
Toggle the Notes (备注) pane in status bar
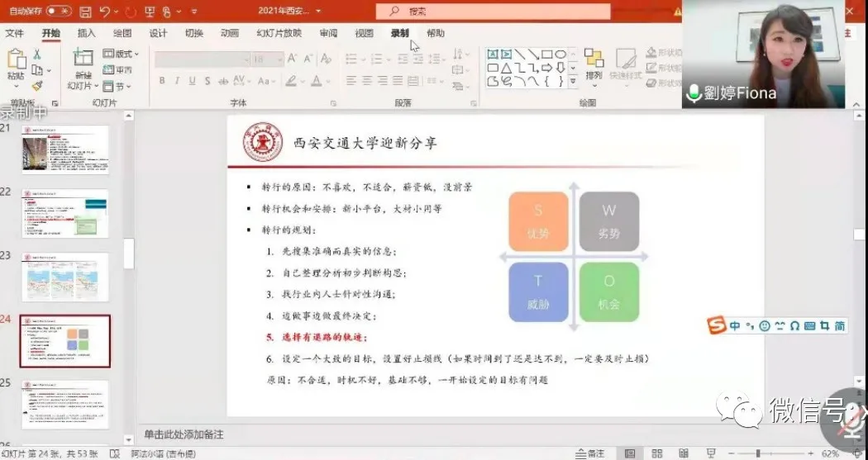[590, 453]
